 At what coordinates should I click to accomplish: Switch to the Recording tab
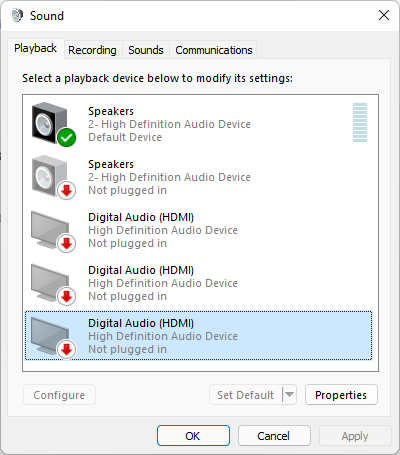[x=92, y=50]
